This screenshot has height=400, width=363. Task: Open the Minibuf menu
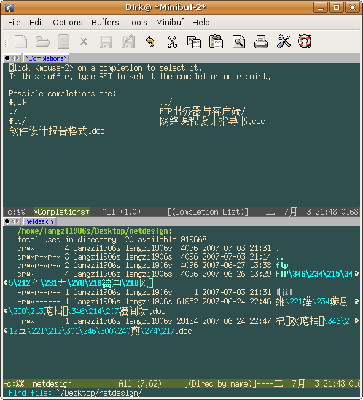point(171,22)
